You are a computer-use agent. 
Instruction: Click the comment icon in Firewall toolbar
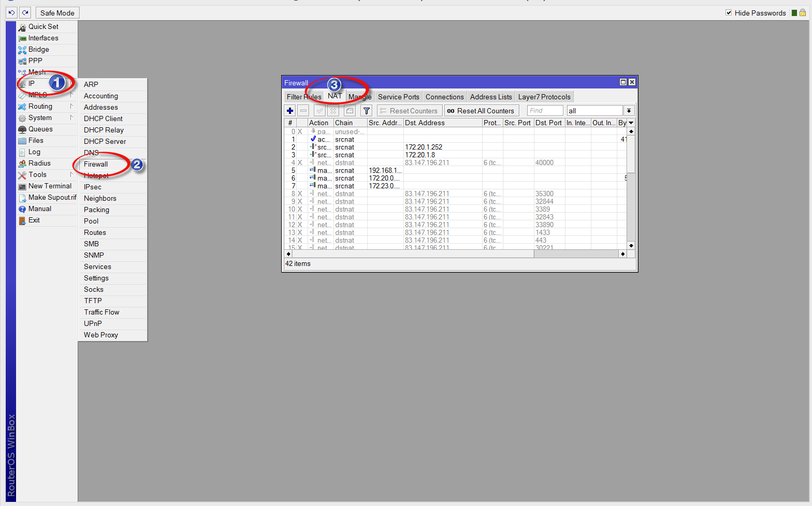[x=350, y=111]
